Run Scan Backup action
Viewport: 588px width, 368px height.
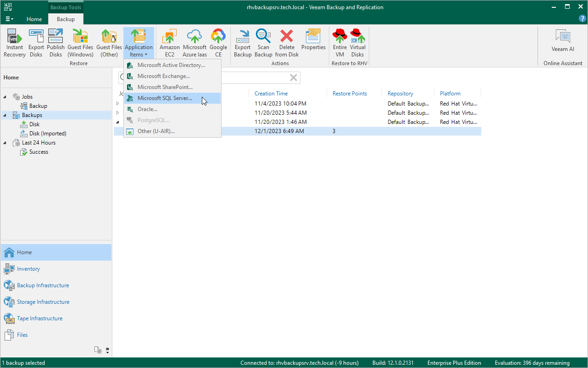click(x=263, y=43)
